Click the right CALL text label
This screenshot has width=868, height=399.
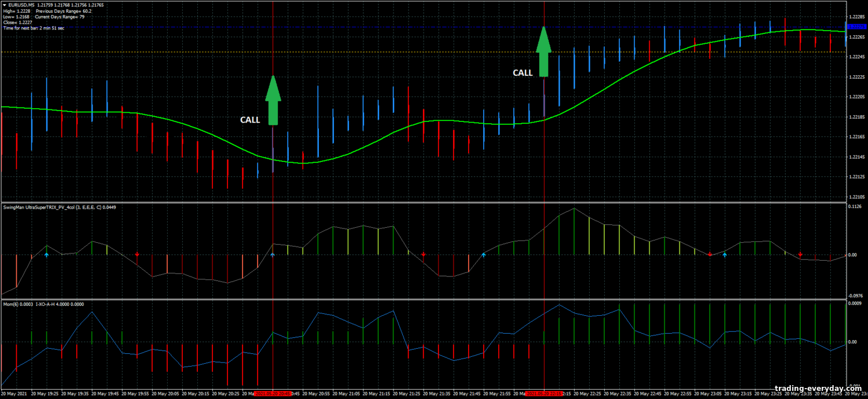coord(523,73)
